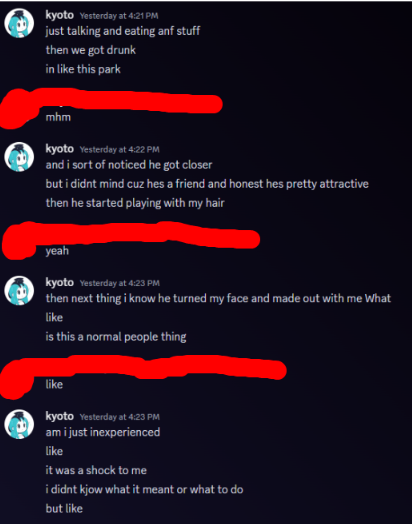The width and height of the screenshot is (412, 524).
Task: Click kyoto username above 'am i just inexperienced'
Action: click(59, 416)
